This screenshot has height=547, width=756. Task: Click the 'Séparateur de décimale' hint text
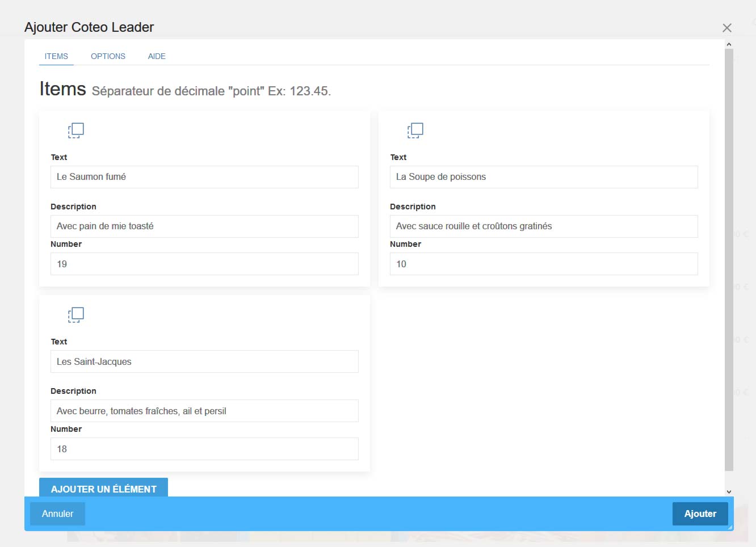(211, 91)
